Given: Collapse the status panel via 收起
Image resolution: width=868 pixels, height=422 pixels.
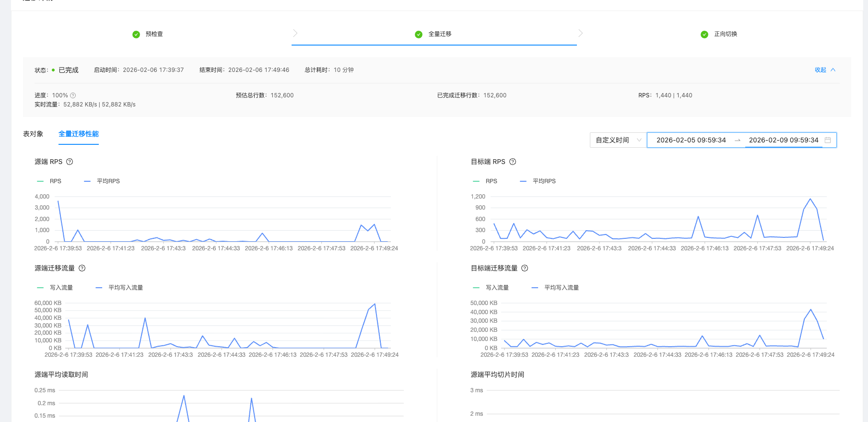Looking at the screenshot, I should pos(824,70).
